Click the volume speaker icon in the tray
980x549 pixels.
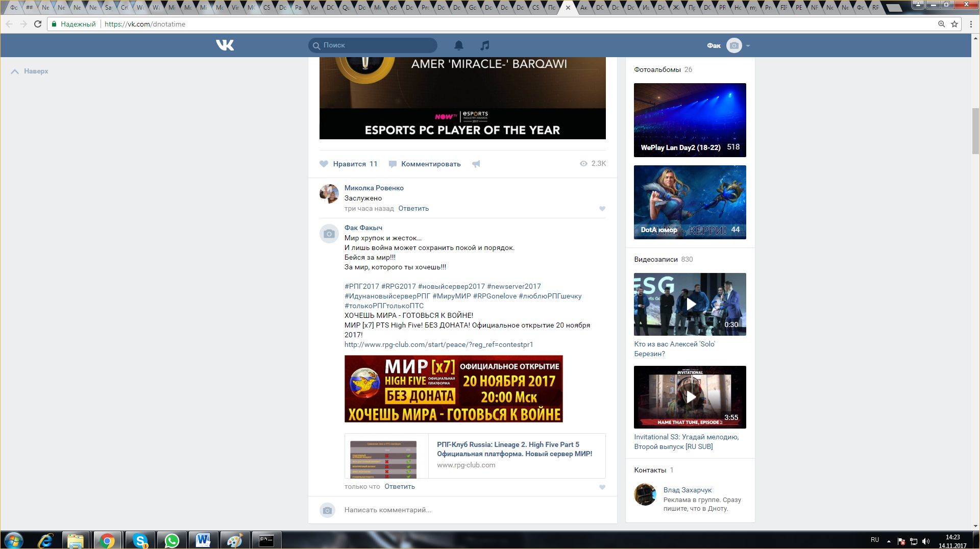[926, 541]
